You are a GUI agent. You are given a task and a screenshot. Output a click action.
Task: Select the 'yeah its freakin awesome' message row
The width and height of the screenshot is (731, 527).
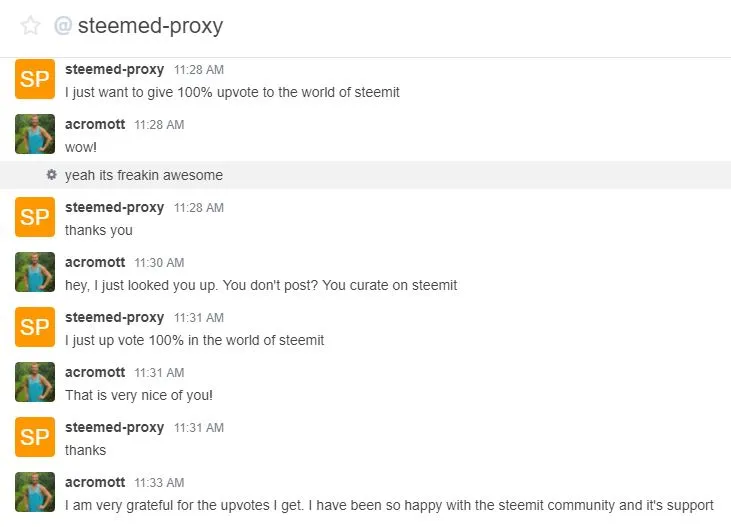point(366,175)
